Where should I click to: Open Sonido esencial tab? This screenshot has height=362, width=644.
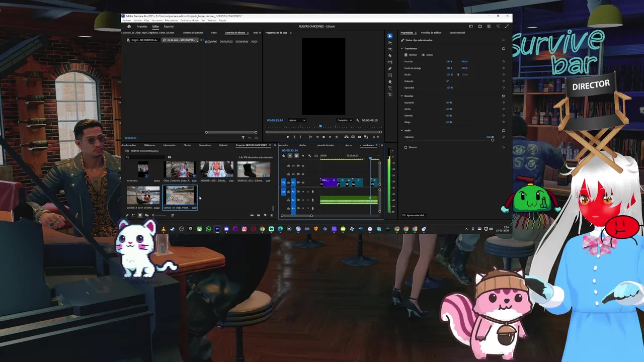click(x=457, y=33)
